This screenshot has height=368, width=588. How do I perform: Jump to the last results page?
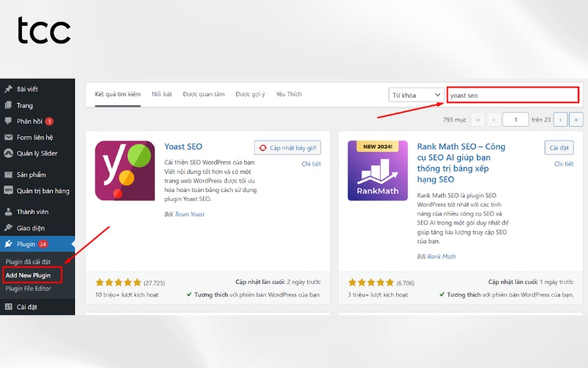click(576, 120)
